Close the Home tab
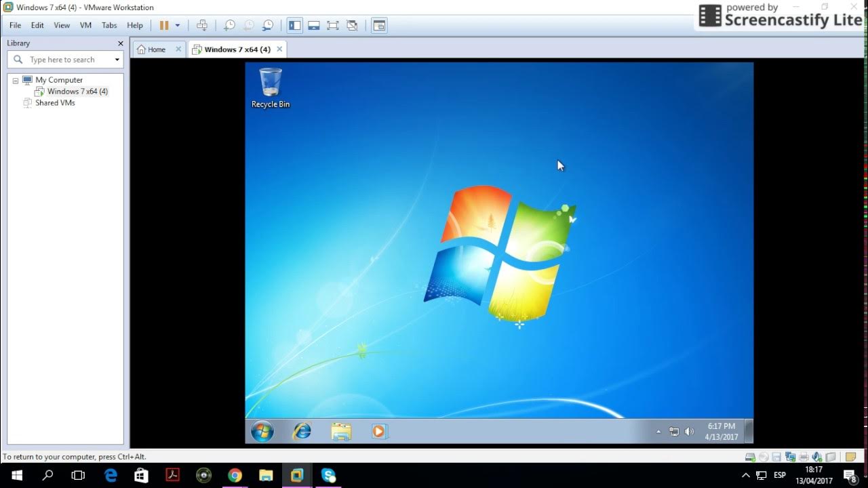Screen dimensions: 868x488 [179, 49]
